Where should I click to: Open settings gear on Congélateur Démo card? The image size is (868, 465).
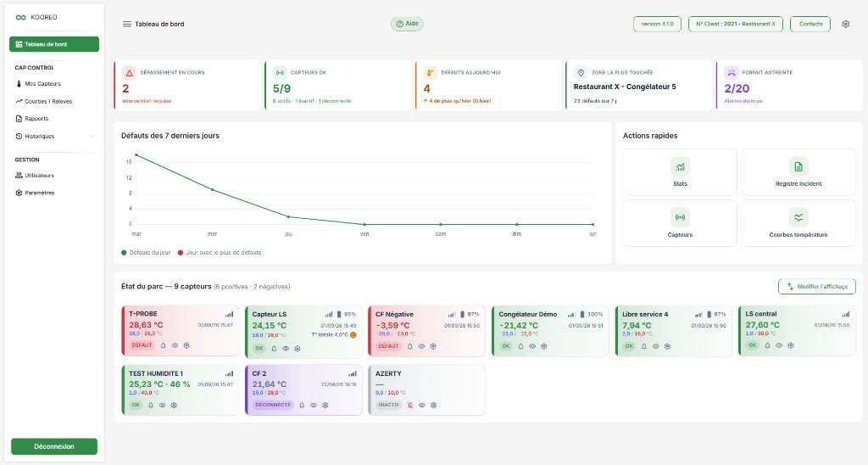[543, 346]
